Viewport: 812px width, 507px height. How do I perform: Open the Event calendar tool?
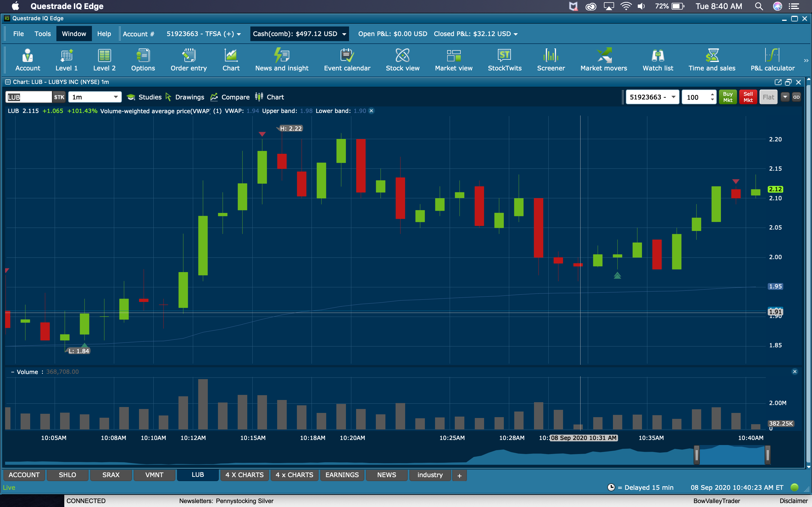coord(347,60)
